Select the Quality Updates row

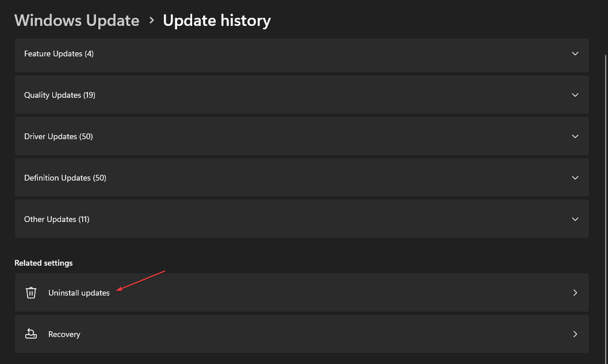(301, 95)
